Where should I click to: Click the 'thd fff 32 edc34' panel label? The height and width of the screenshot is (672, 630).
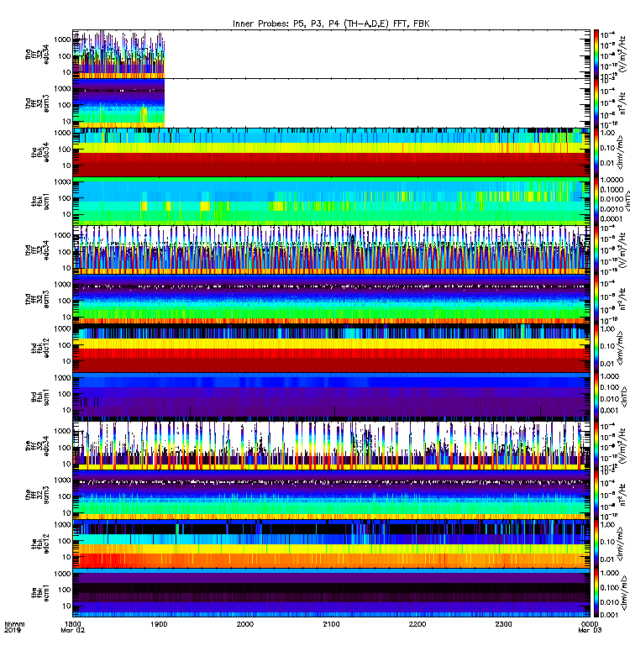[x=37, y=249]
